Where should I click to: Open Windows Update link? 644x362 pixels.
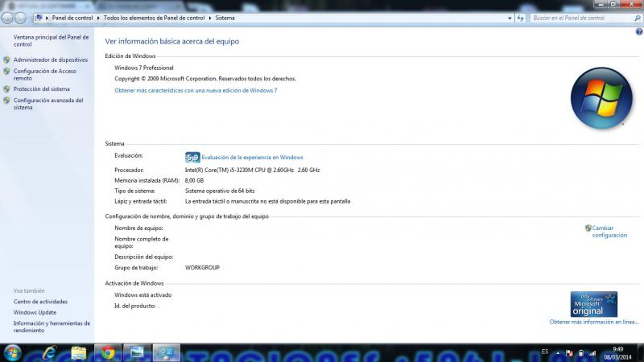coord(35,312)
